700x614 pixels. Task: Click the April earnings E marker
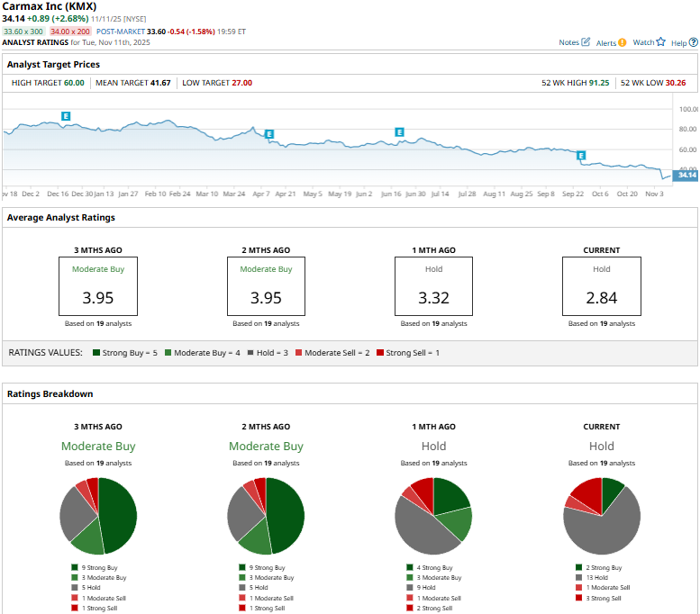pos(268,134)
